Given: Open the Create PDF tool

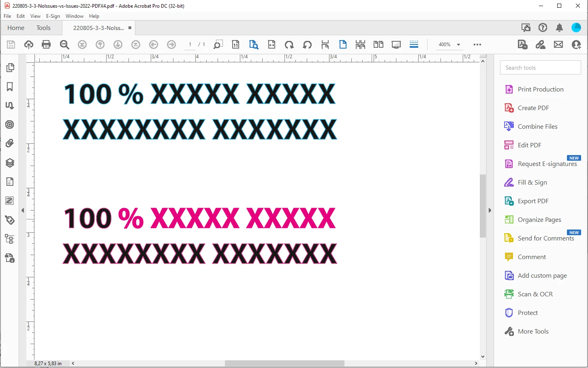Looking at the screenshot, I should point(527,108).
